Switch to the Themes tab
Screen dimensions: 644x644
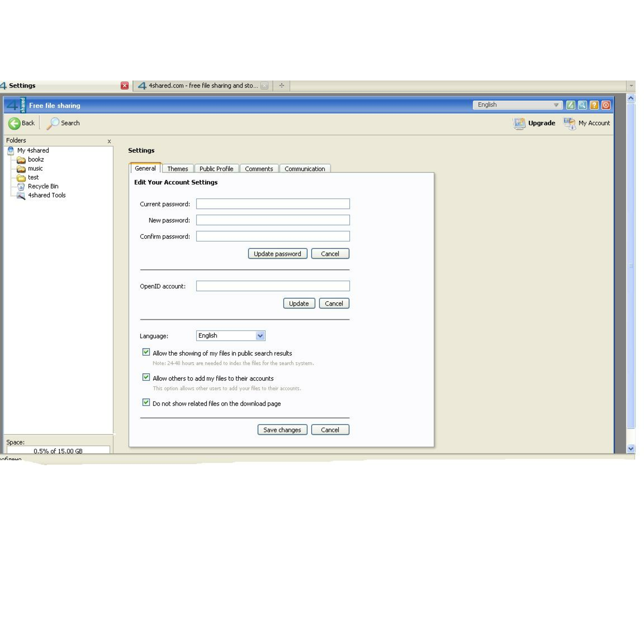click(x=178, y=169)
